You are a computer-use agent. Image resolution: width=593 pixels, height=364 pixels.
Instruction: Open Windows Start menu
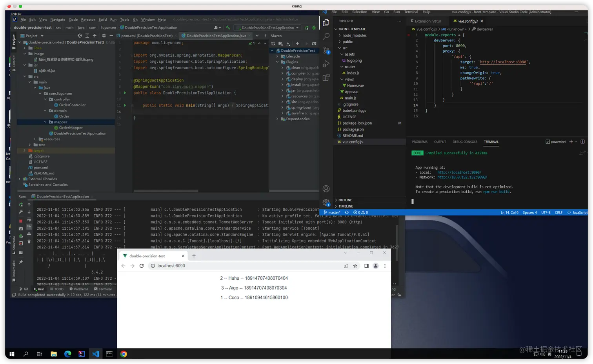pyautogui.click(x=12, y=354)
